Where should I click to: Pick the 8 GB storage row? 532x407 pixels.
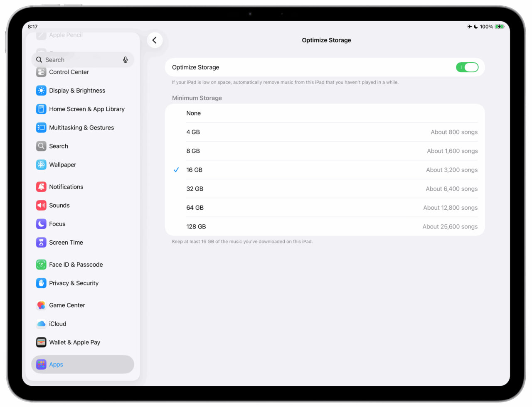(x=324, y=151)
